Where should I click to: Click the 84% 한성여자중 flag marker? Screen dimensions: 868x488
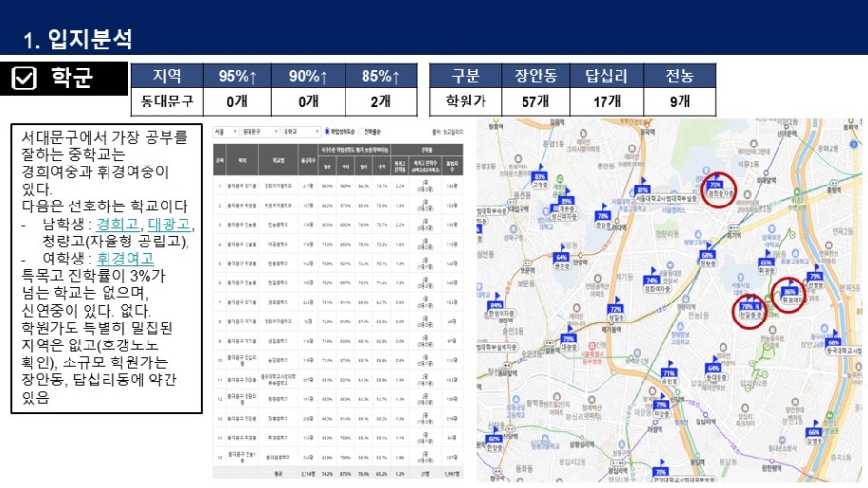click(495, 304)
